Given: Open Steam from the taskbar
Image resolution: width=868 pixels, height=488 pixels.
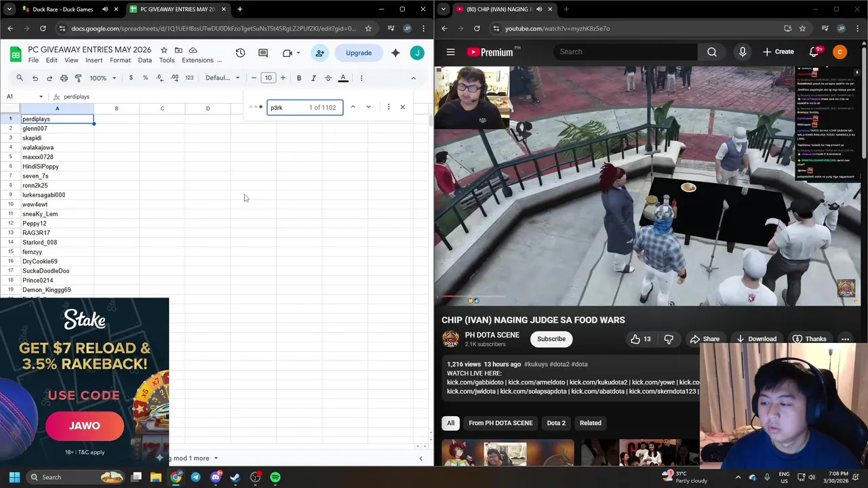Looking at the screenshot, I should coord(235,477).
